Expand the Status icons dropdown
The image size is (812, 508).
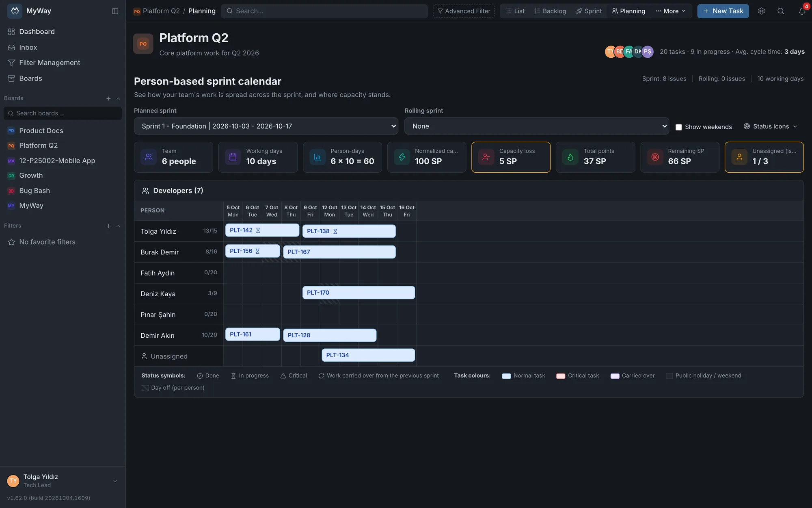pyautogui.click(x=771, y=126)
